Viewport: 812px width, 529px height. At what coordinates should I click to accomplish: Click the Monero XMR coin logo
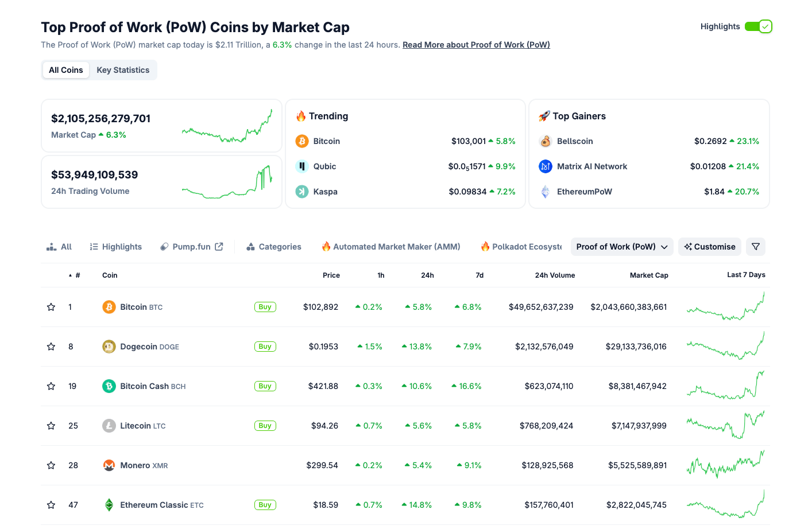(109, 465)
